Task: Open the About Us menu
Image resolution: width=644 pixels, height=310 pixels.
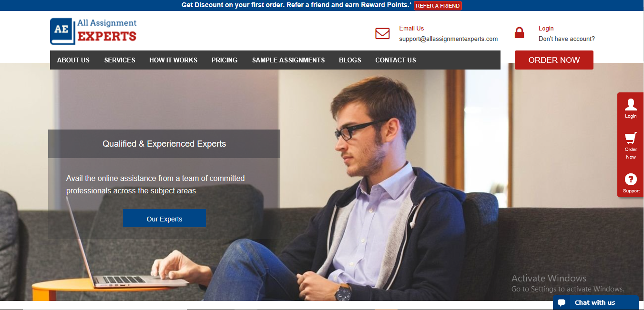Action: click(73, 60)
